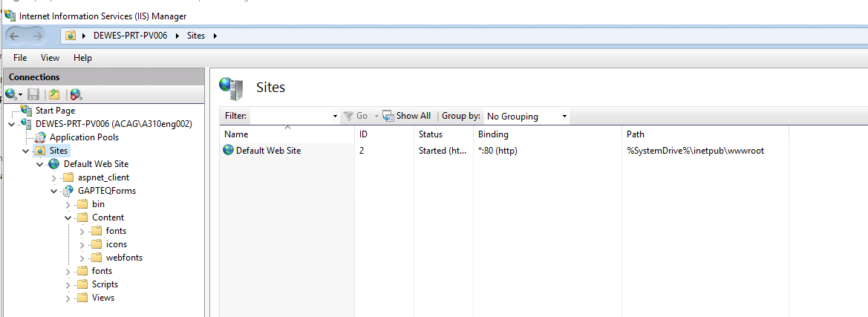868x317 pixels.
Task: Sort by the Path column header
Action: [705, 134]
